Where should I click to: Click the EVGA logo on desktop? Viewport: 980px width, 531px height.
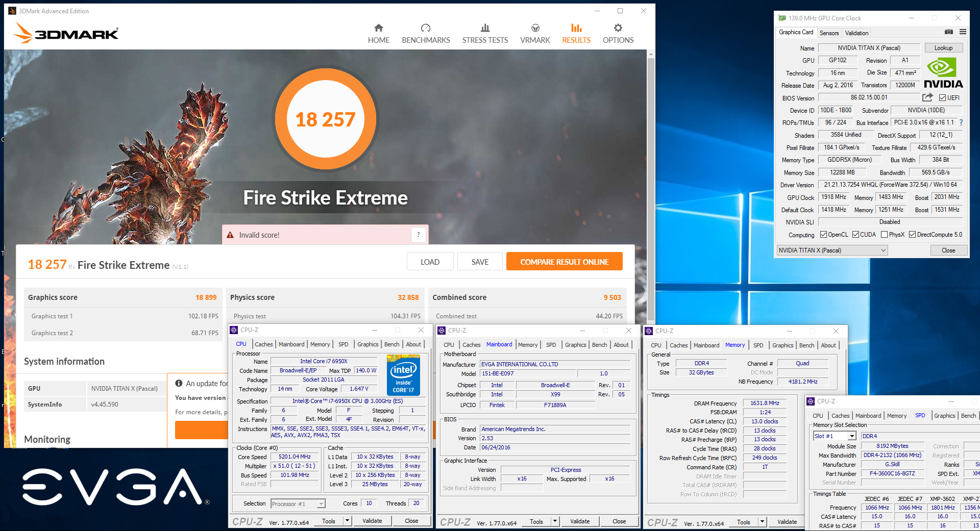click(x=116, y=486)
